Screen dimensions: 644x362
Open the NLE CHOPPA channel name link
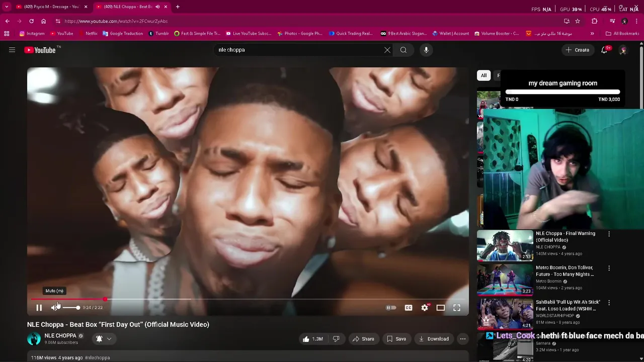(60, 335)
